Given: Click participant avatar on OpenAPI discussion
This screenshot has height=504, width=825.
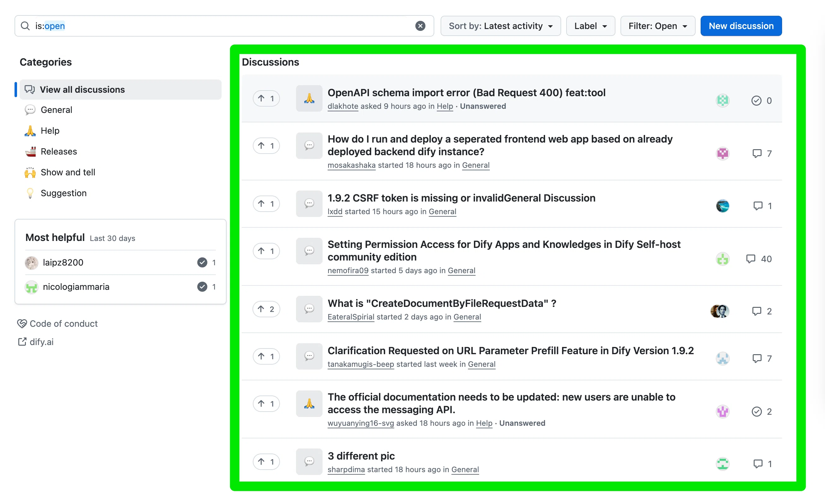Looking at the screenshot, I should [722, 100].
